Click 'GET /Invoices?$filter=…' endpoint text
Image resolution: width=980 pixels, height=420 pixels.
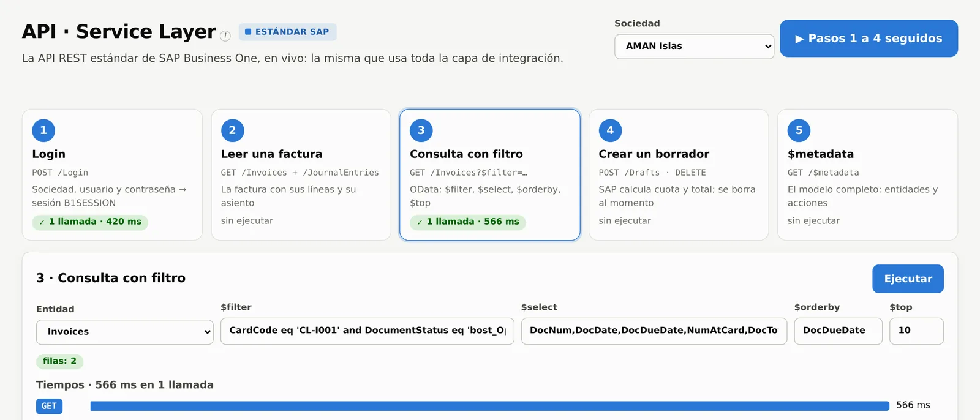(x=469, y=173)
